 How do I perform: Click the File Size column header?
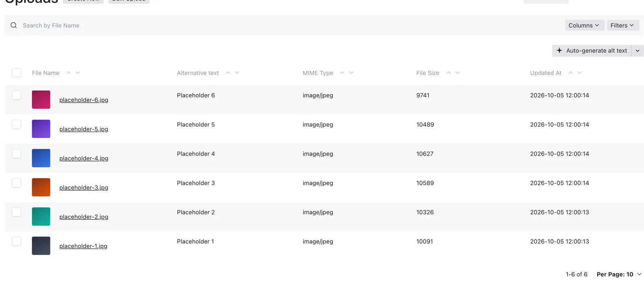428,73
